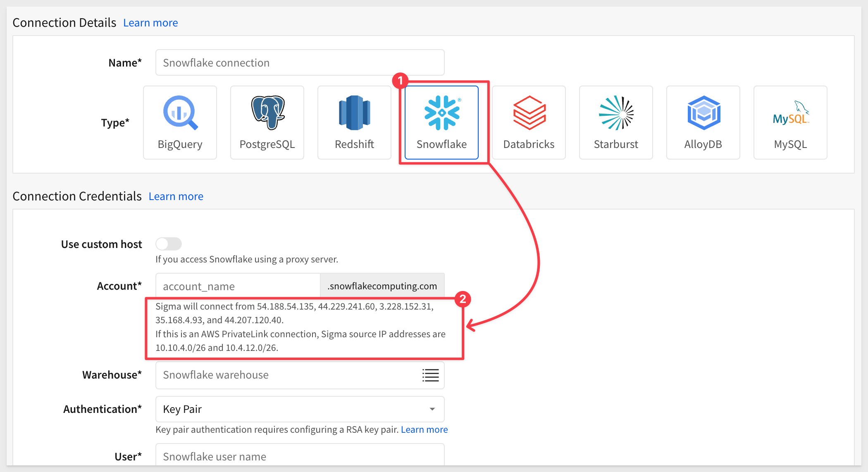This screenshot has height=472, width=868.
Task: Pick the MySQL connection type
Action: point(790,122)
